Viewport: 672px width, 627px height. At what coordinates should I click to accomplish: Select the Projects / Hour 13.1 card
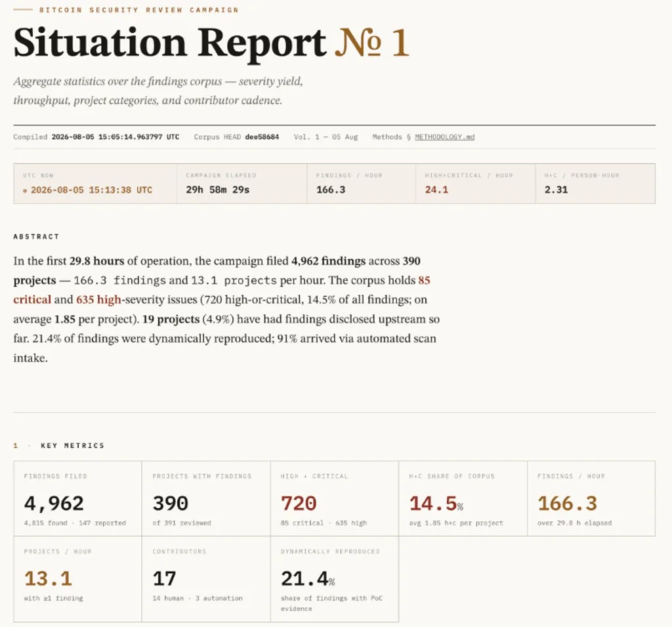click(77, 579)
